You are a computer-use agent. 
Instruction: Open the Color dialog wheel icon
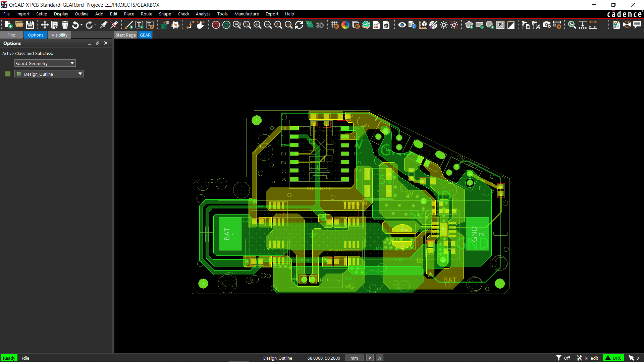[x=345, y=25]
